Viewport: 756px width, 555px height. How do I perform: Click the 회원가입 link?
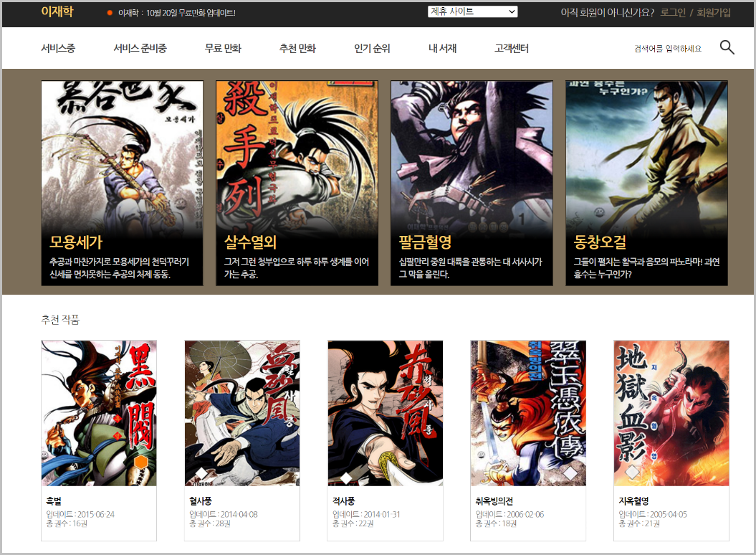(714, 12)
